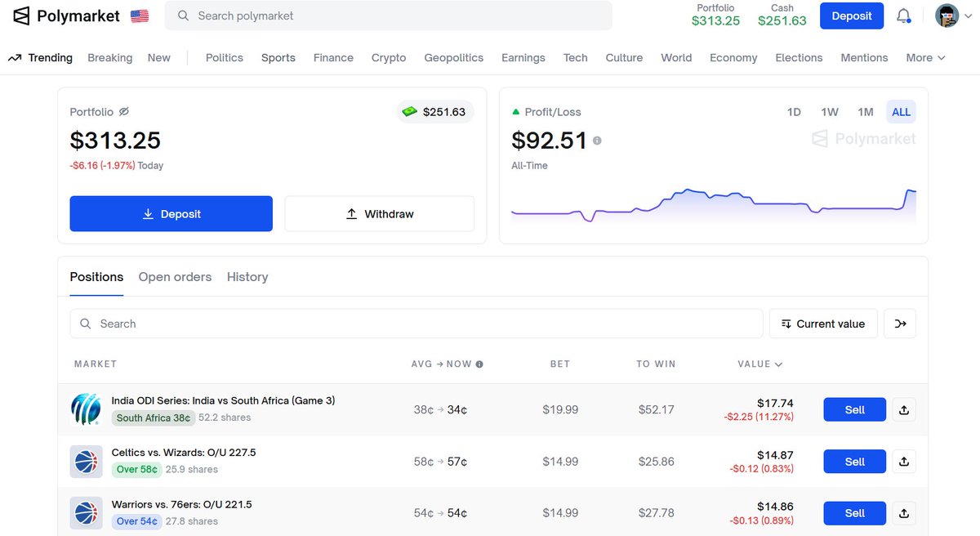The width and height of the screenshot is (980, 536).
Task: Share the Warriors vs. 76ers position
Action: point(904,513)
